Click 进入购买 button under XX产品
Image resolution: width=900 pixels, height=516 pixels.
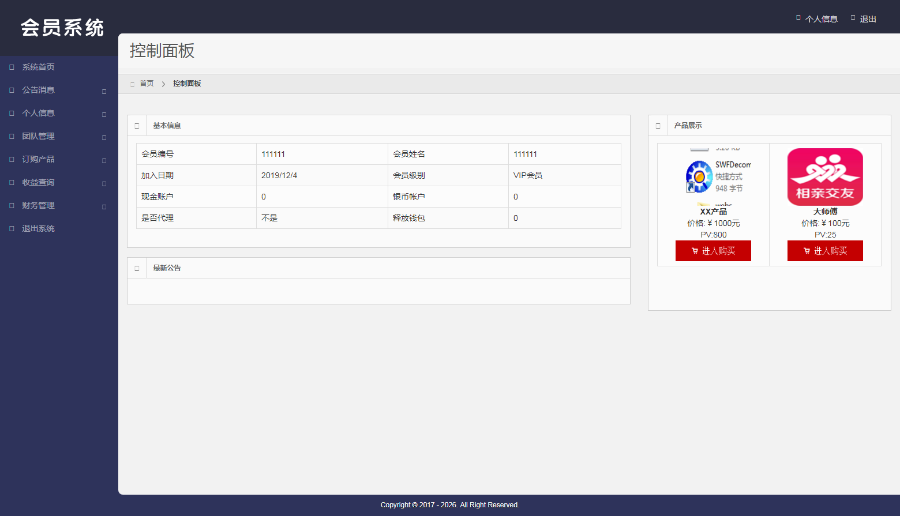(x=713, y=251)
